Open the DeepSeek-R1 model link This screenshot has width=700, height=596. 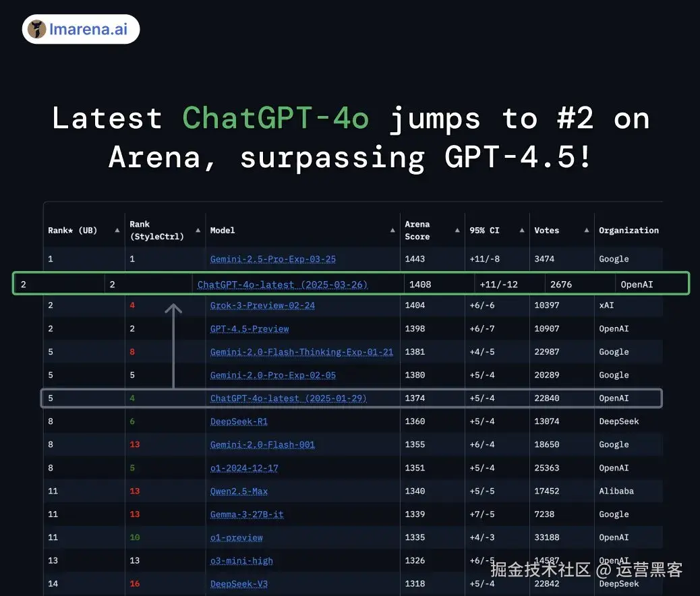coord(239,421)
